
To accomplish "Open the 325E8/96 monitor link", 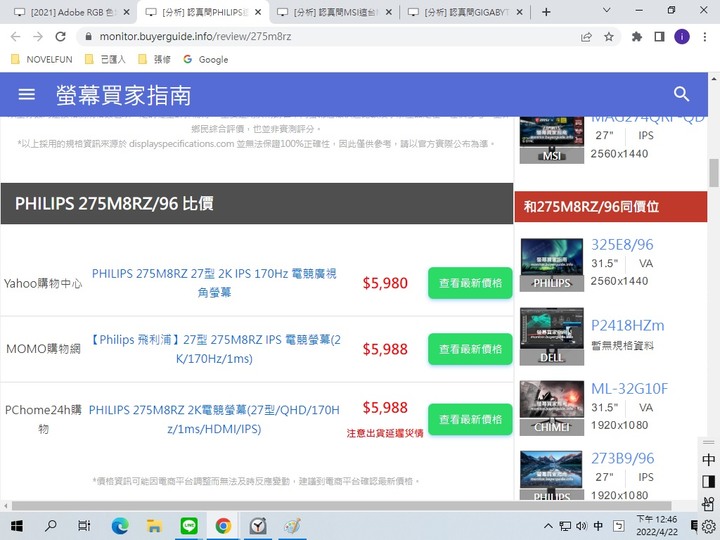I will [622, 245].
